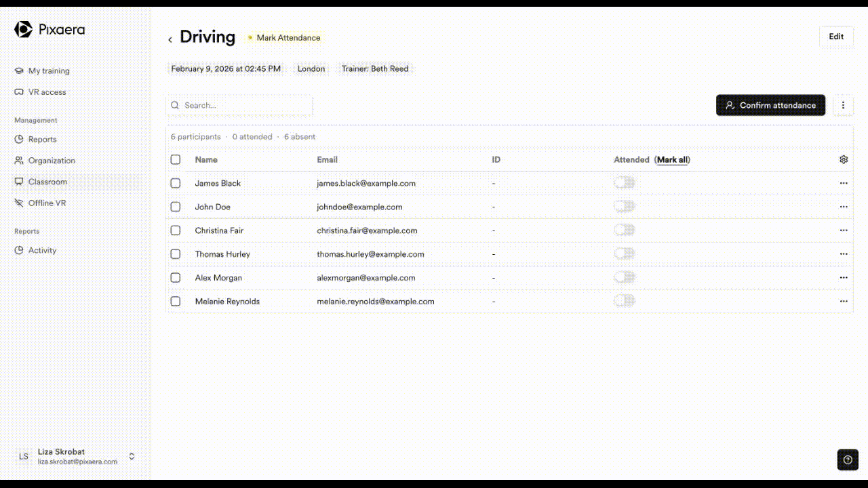Go to My training in sidebar
This screenshot has width=868, height=488.
pos(48,70)
